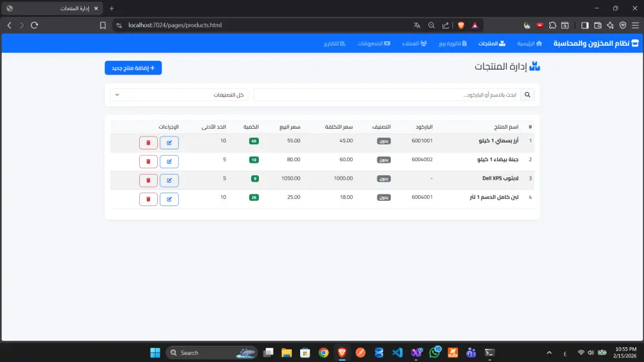
Task: Open the translate page icon
Action: (x=417, y=25)
